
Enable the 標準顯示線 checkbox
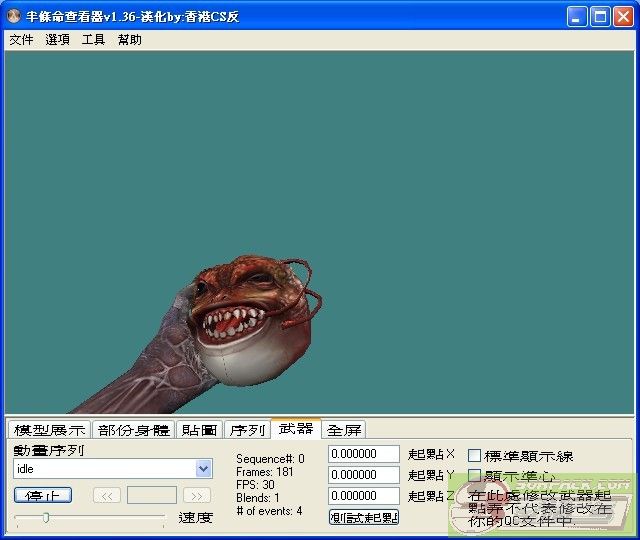(475, 456)
